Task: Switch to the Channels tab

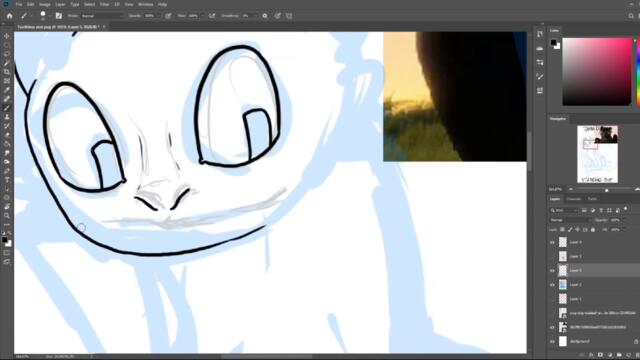Action: 573,199
